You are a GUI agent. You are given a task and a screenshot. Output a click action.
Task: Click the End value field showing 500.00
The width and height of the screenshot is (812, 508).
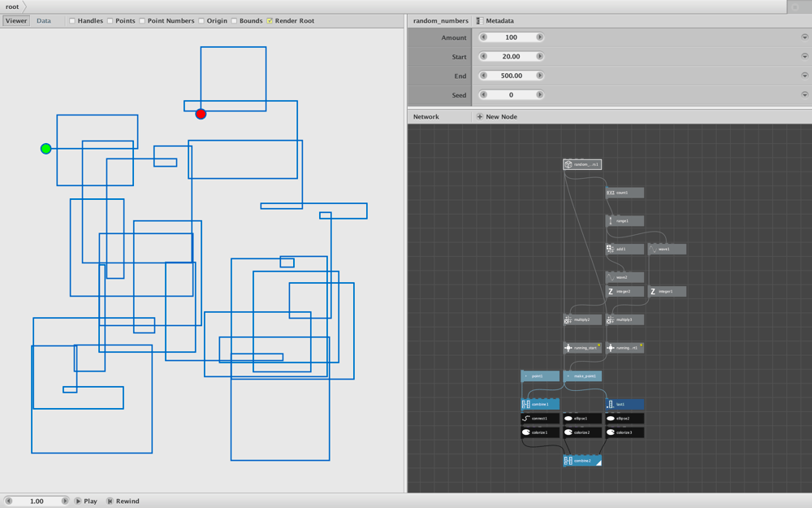pos(512,76)
